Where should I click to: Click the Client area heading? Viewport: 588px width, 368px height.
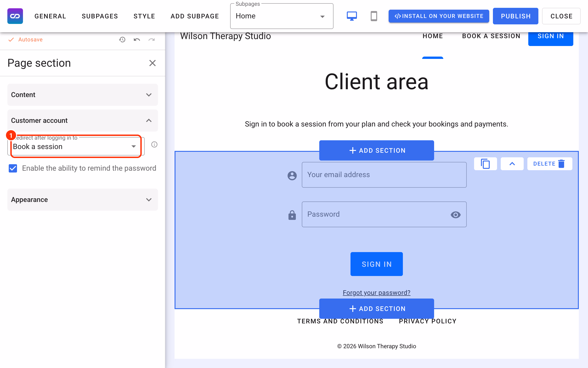(376, 82)
